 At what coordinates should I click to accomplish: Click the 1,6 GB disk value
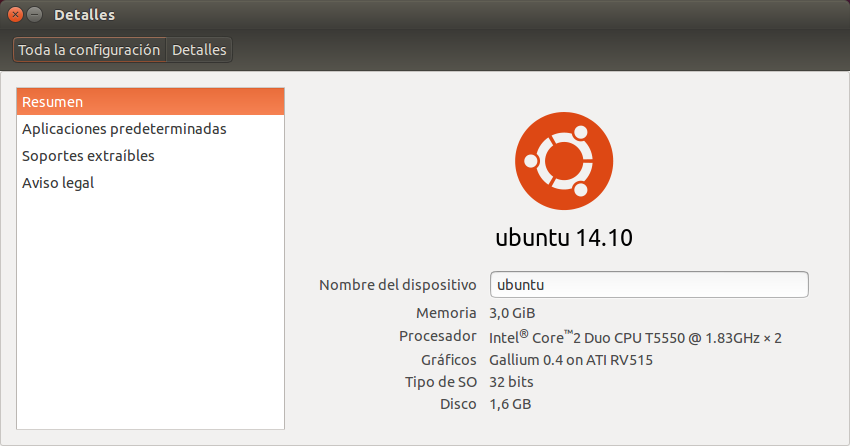[510, 405]
